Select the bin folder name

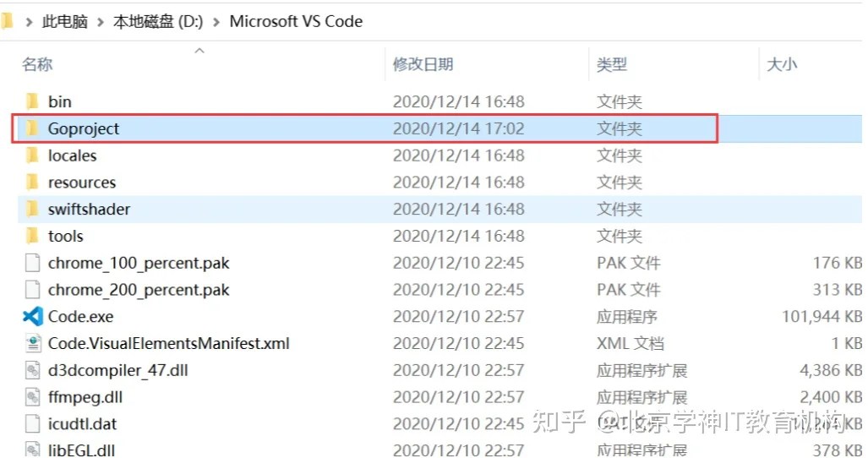(x=60, y=101)
